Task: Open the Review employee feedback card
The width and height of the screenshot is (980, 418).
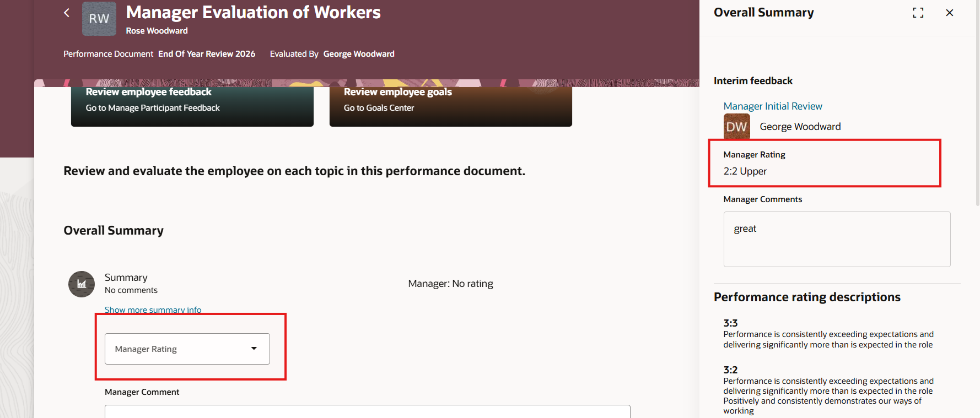Action: (x=192, y=106)
